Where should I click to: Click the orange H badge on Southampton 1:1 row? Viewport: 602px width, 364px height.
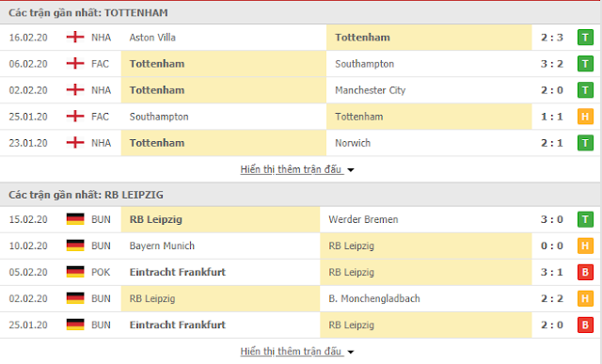click(585, 117)
